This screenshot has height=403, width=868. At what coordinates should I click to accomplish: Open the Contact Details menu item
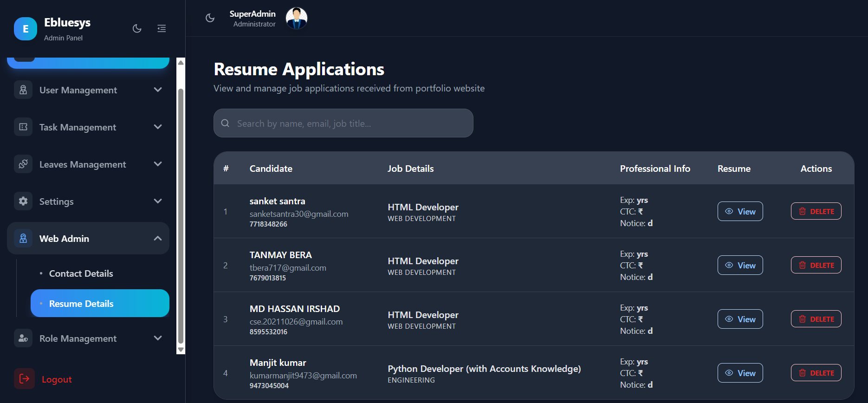[x=81, y=273]
